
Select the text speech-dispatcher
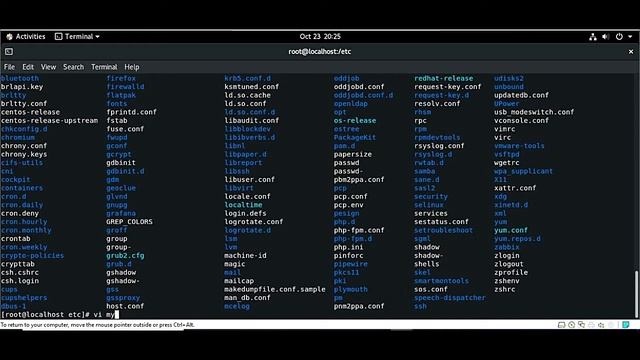tap(450, 298)
